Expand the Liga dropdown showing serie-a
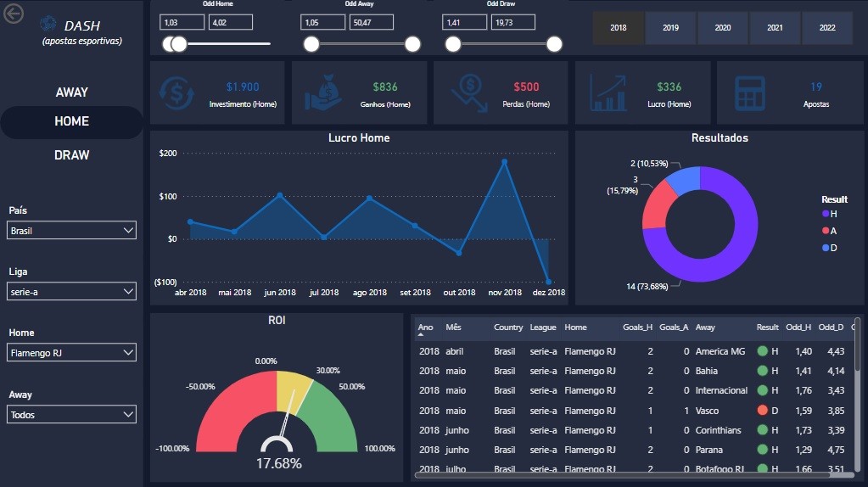This screenshot has width=868, height=487. click(x=72, y=291)
